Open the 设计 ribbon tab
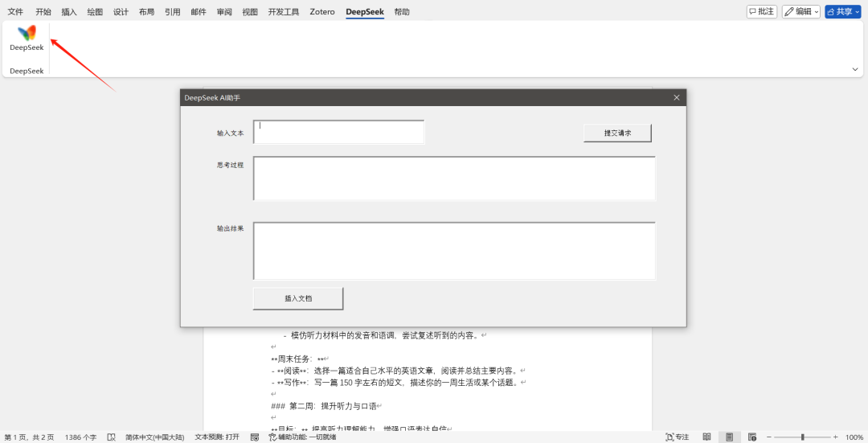 pos(121,11)
